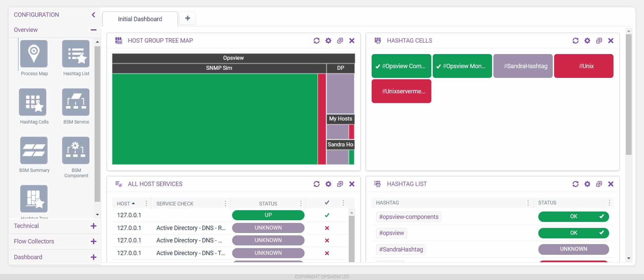Follow the #opsview hashtag link
644x280 pixels.
(391, 233)
